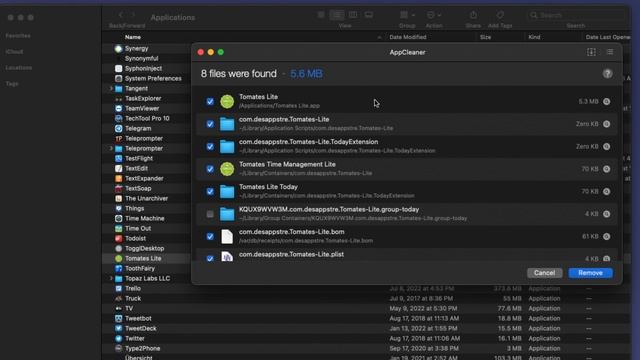Click the AppCleaner drop-target window icon

tap(591, 52)
